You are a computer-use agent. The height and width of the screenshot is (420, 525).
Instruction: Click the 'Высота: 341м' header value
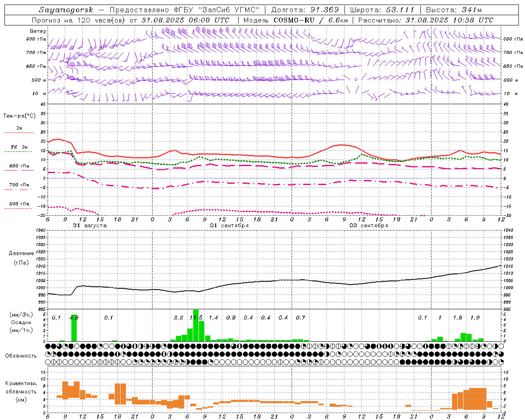[454, 10]
